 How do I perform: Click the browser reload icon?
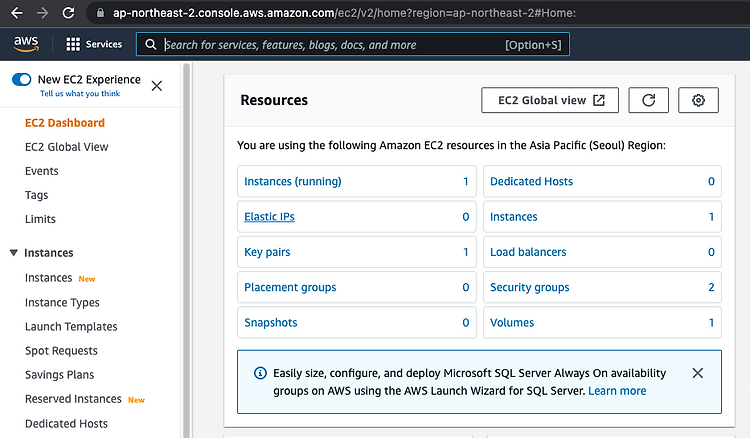[x=68, y=13]
